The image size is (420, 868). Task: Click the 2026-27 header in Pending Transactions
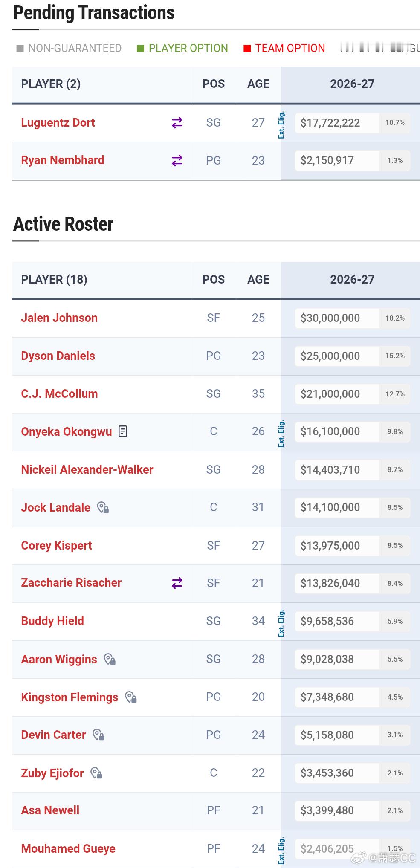point(352,84)
